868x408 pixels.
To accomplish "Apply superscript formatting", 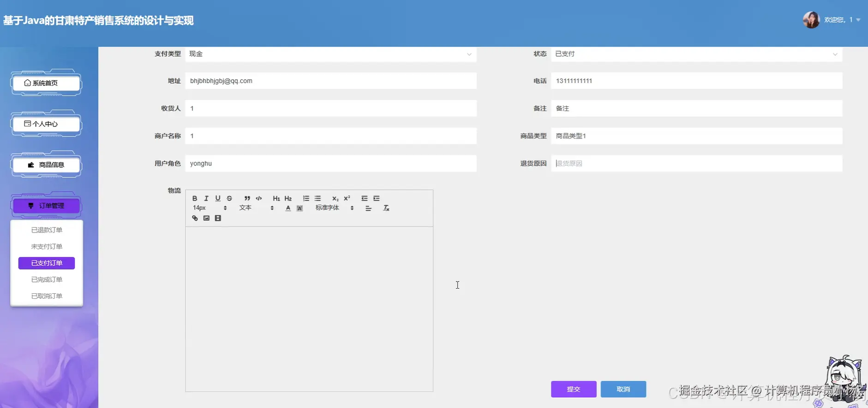I will [347, 198].
